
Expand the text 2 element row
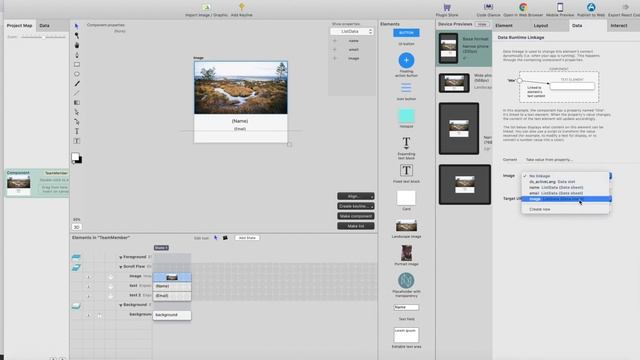point(89,296)
